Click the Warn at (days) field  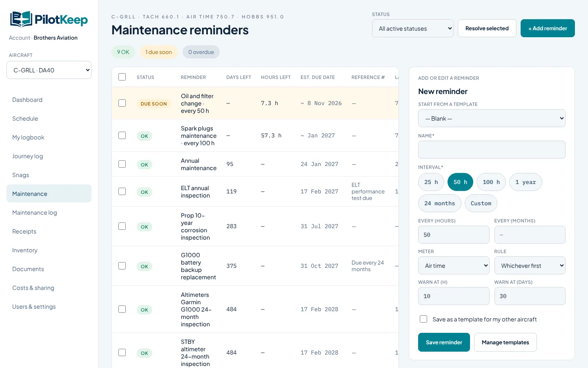tap(530, 296)
